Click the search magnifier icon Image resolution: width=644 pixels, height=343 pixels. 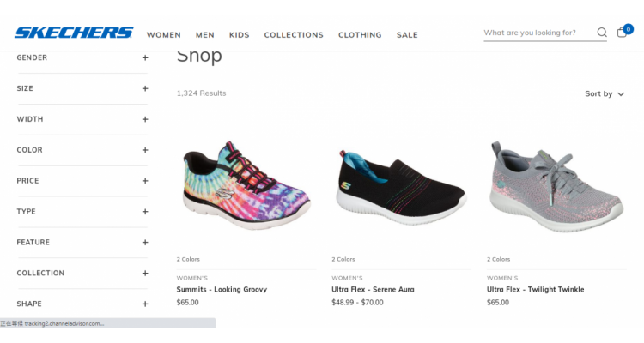click(602, 33)
